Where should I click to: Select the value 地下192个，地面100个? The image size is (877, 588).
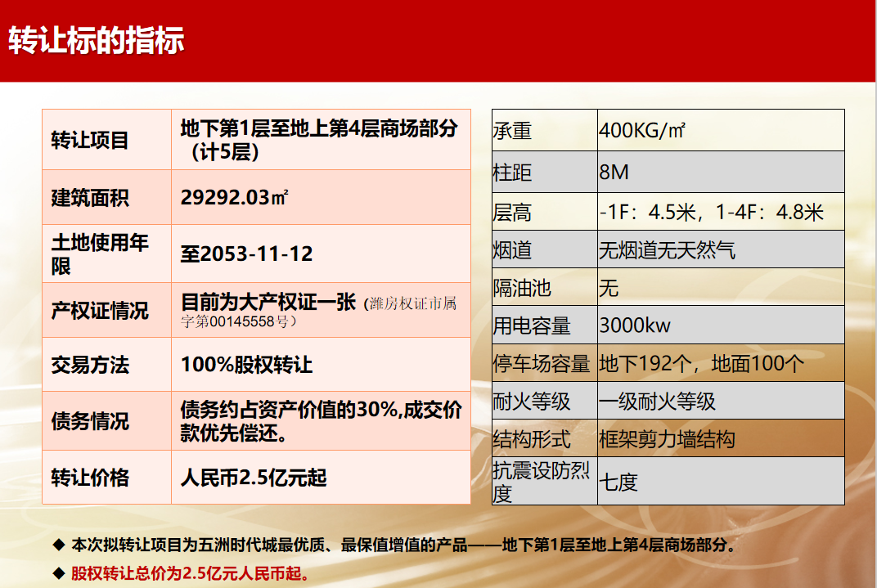tap(701, 364)
